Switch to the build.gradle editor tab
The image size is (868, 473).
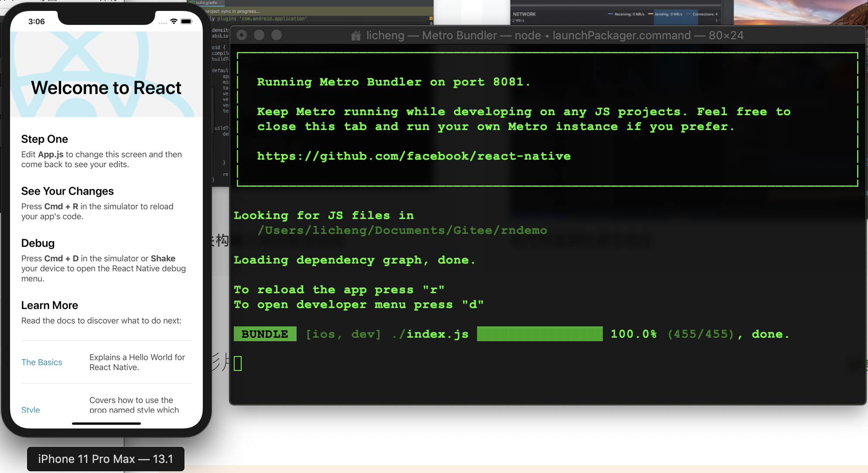(206, 3)
